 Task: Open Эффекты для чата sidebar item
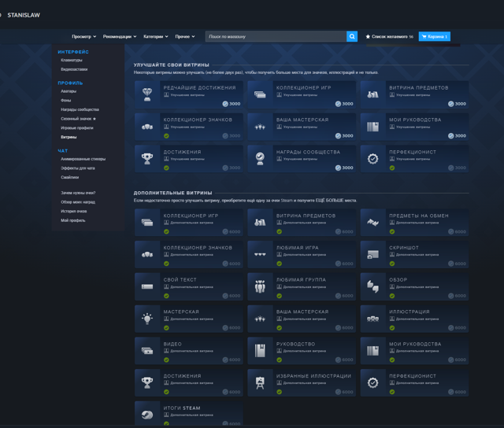pos(77,168)
